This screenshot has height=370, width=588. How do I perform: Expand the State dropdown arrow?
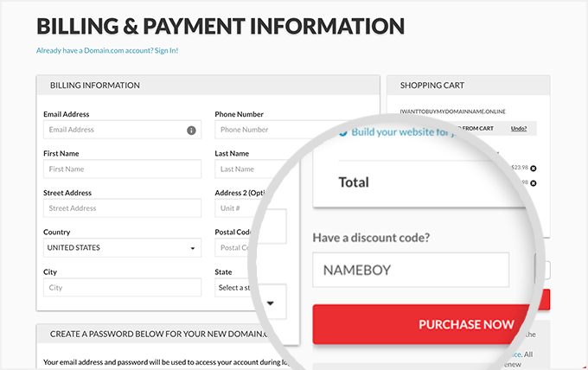point(270,303)
